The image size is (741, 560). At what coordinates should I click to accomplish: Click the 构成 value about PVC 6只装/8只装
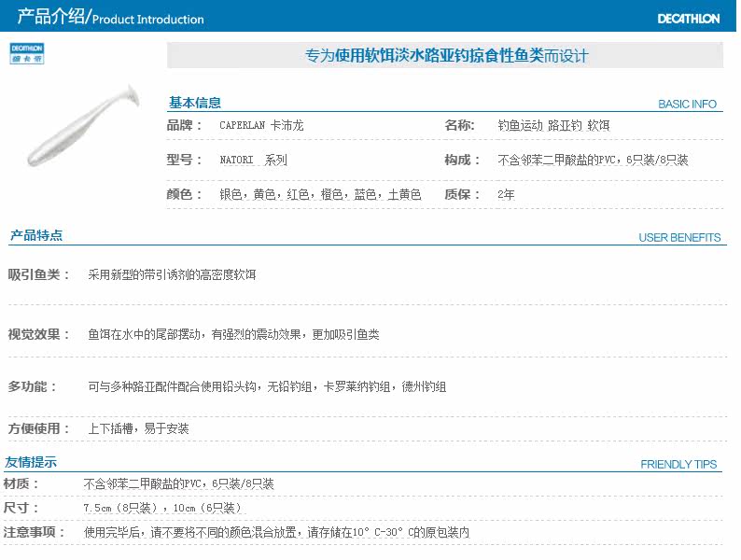pos(593,160)
